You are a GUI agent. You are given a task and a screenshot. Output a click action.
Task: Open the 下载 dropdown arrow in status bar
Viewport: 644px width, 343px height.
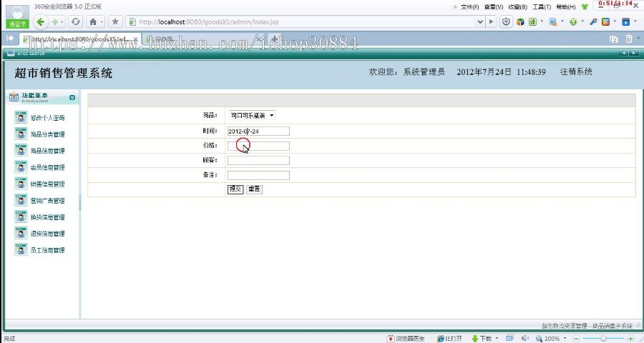(496, 339)
